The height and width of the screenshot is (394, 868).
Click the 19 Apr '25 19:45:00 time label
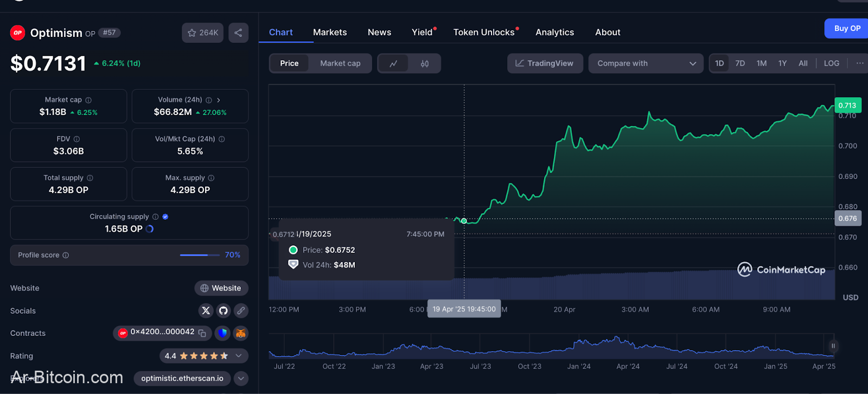(x=464, y=309)
